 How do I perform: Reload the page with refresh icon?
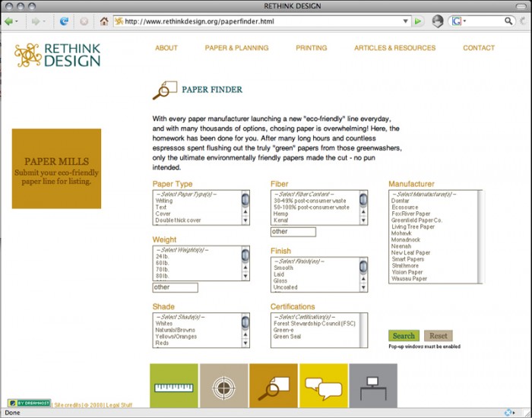pyautogui.click(x=64, y=21)
